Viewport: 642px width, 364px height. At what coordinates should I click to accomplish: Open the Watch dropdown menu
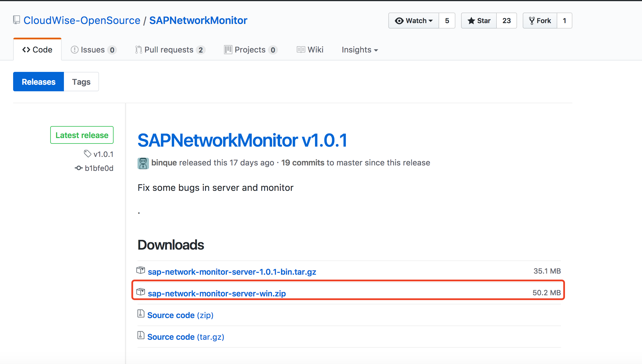(x=414, y=21)
